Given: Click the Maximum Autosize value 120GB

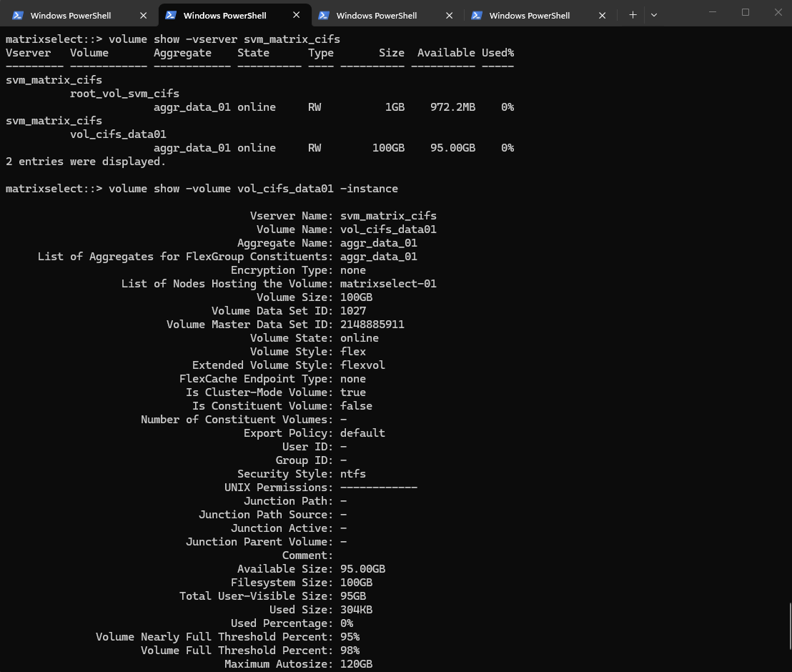Looking at the screenshot, I should [x=356, y=664].
